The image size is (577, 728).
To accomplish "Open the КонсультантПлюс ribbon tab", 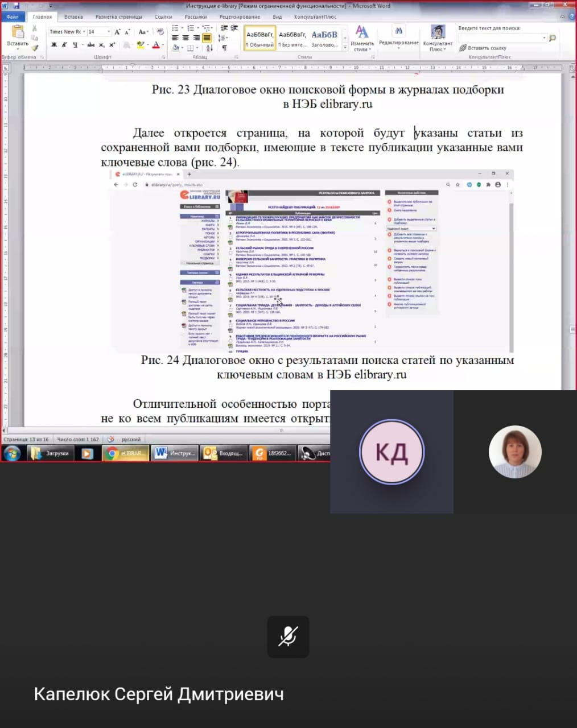I will coord(315,17).
